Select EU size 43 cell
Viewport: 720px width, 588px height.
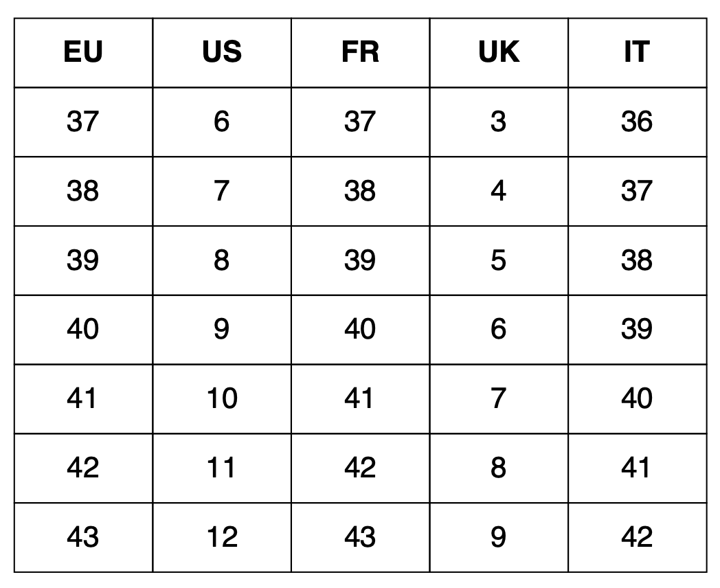pyautogui.click(x=83, y=537)
